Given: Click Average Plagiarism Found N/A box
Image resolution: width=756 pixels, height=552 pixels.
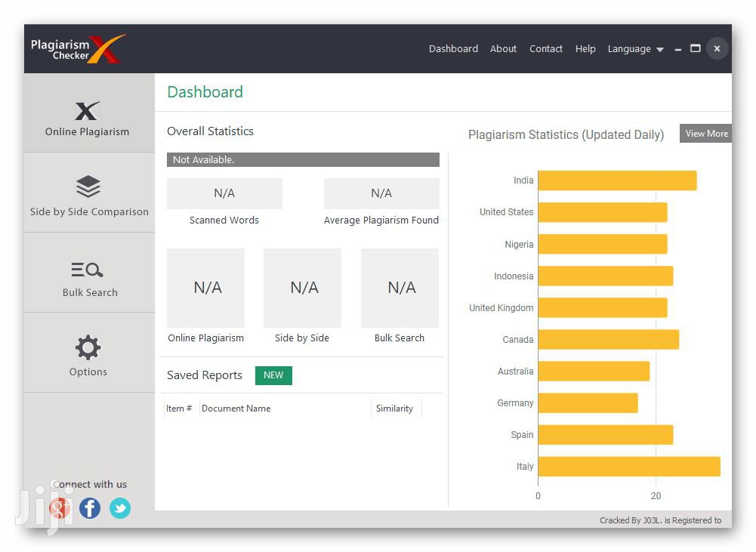Looking at the screenshot, I should 381,193.
